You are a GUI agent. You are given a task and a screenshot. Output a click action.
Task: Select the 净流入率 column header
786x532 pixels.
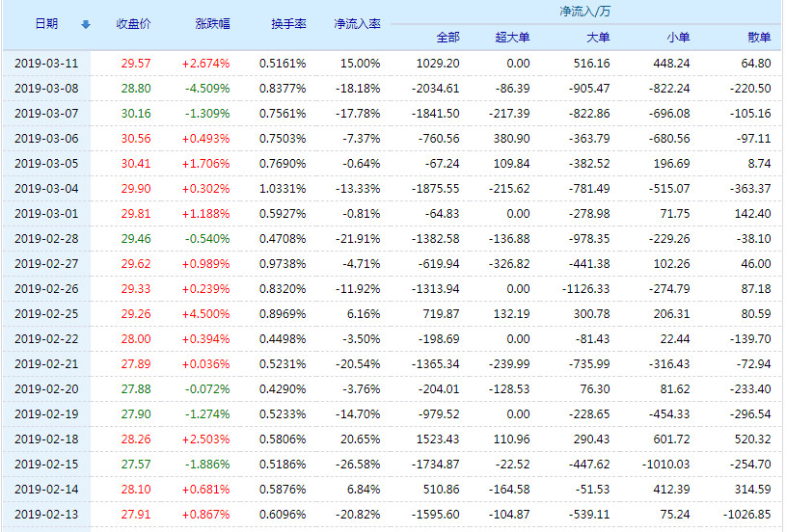coord(356,23)
